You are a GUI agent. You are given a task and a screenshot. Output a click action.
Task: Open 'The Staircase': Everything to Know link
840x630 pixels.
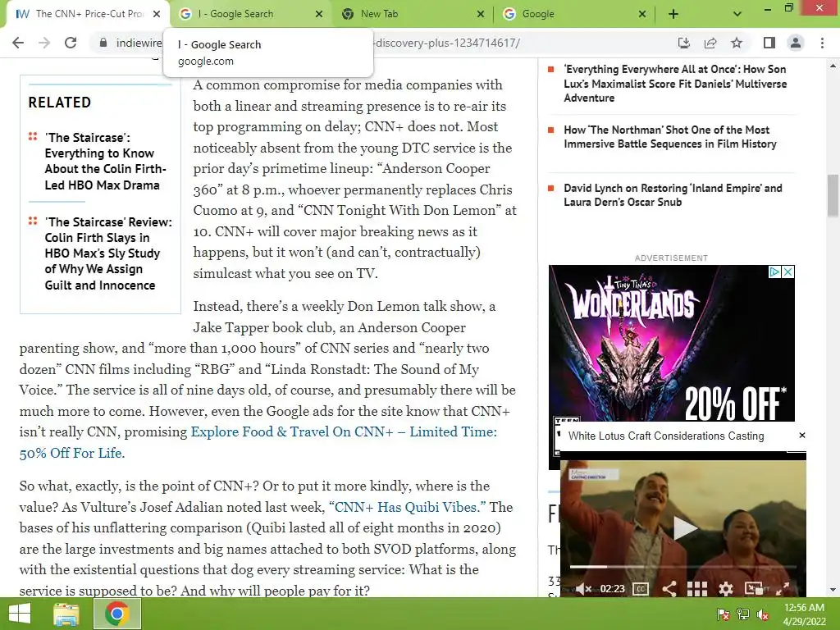[106, 162]
